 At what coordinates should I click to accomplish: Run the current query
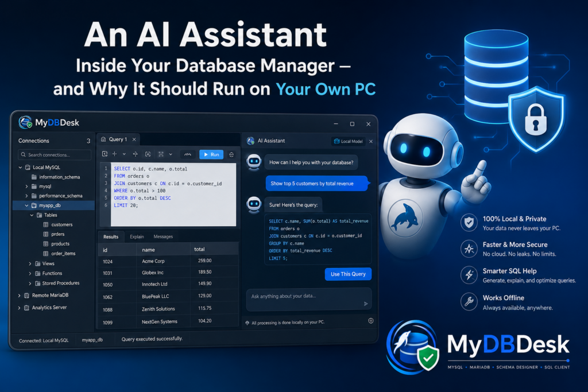click(x=211, y=154)
